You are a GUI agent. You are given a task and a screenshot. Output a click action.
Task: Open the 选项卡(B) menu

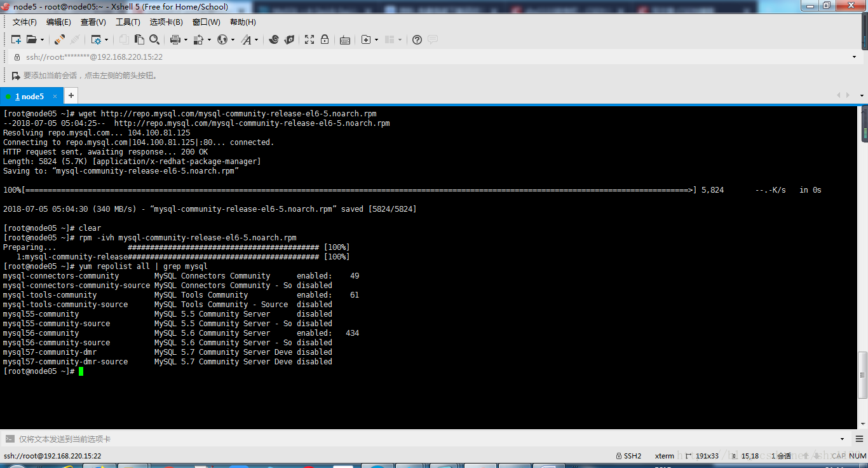[166, 22]
